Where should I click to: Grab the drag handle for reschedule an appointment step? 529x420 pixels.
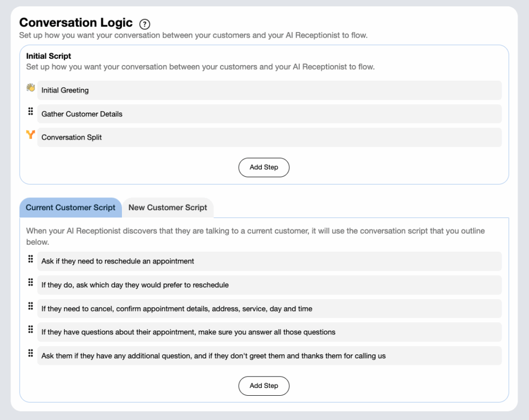pyautogui.click(x=30, y=259)
